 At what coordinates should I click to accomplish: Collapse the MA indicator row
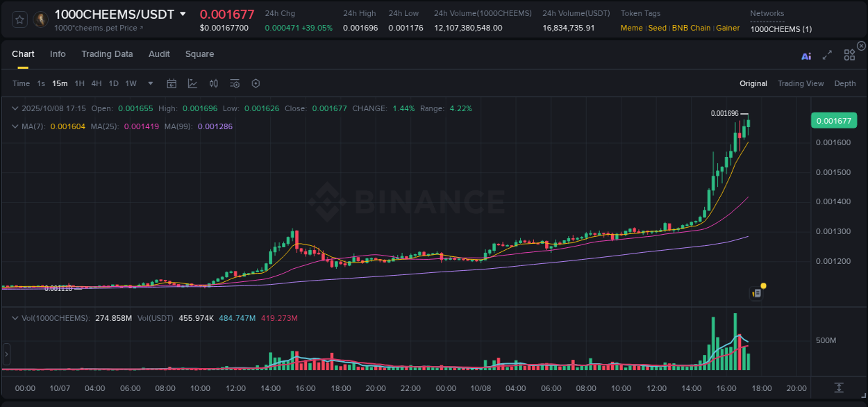coord(15,126)
